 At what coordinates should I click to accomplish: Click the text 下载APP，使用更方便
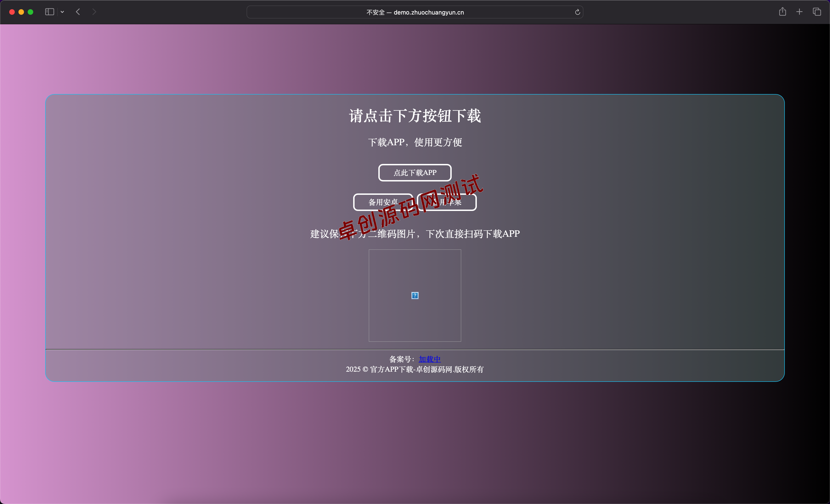point(415,142)
